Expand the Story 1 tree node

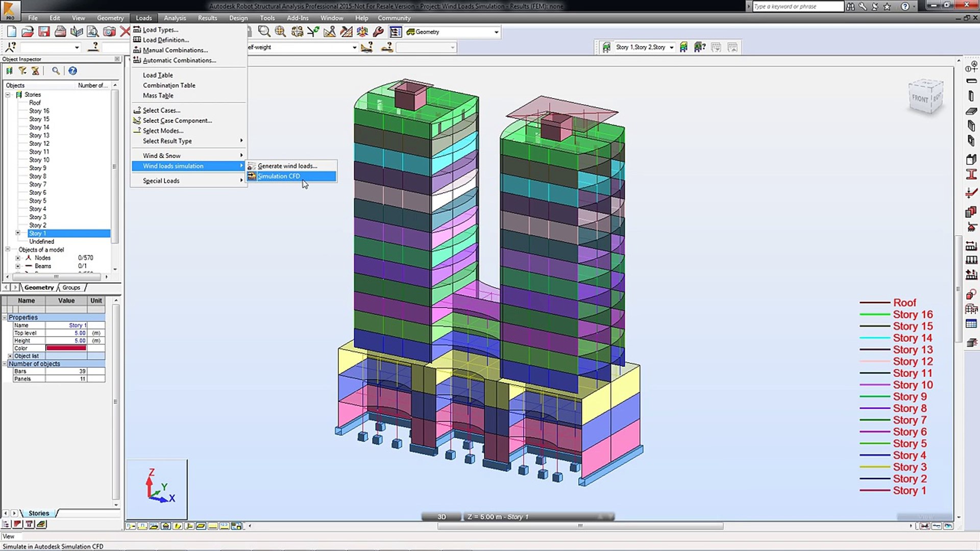coord(18,233)
